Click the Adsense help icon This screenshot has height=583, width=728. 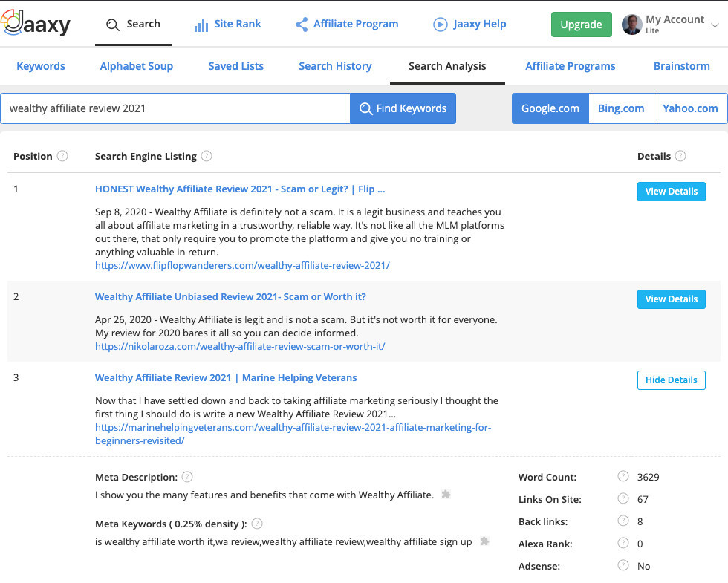623,565
